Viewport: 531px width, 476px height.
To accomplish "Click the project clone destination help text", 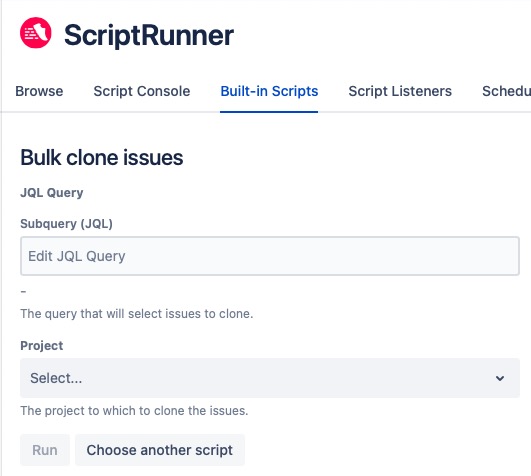I will [134, 411].
